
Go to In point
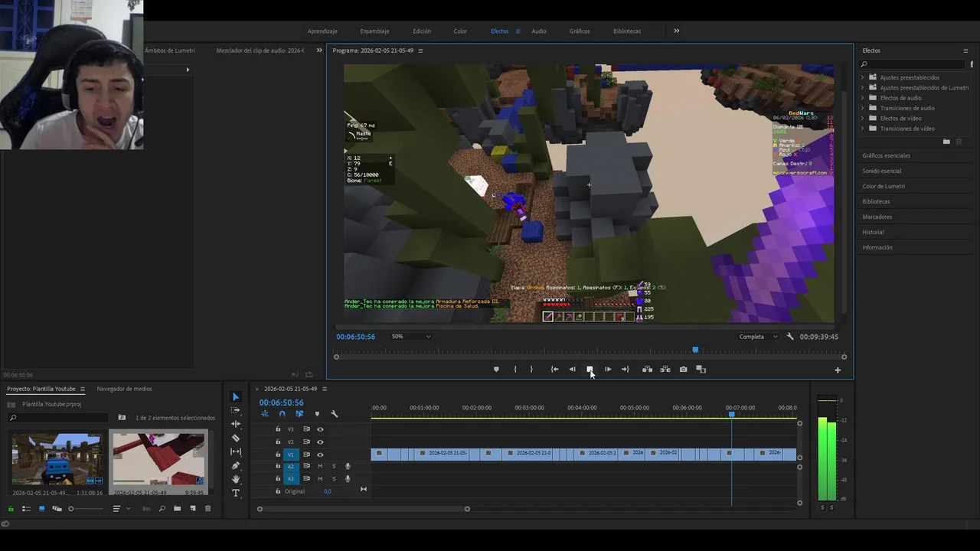[554, 370]
